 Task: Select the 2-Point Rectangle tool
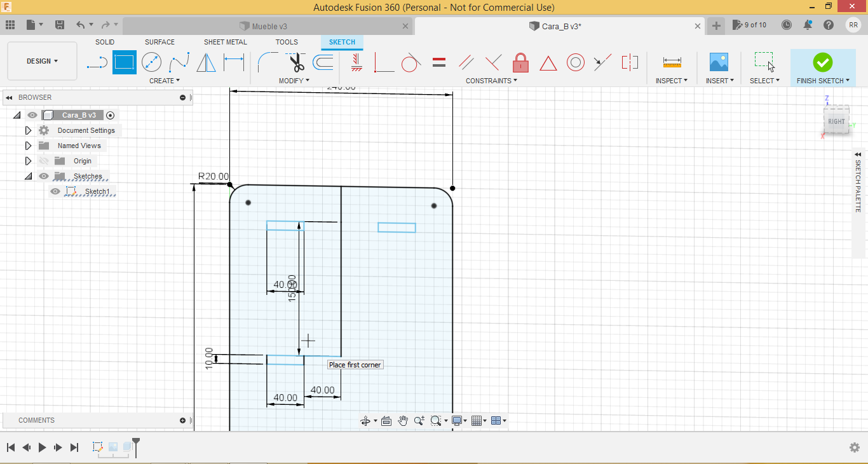point(124,62)
